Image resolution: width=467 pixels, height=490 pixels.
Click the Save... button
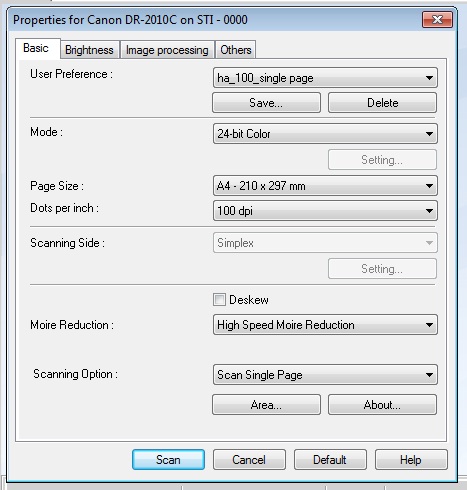click(266, 103)
